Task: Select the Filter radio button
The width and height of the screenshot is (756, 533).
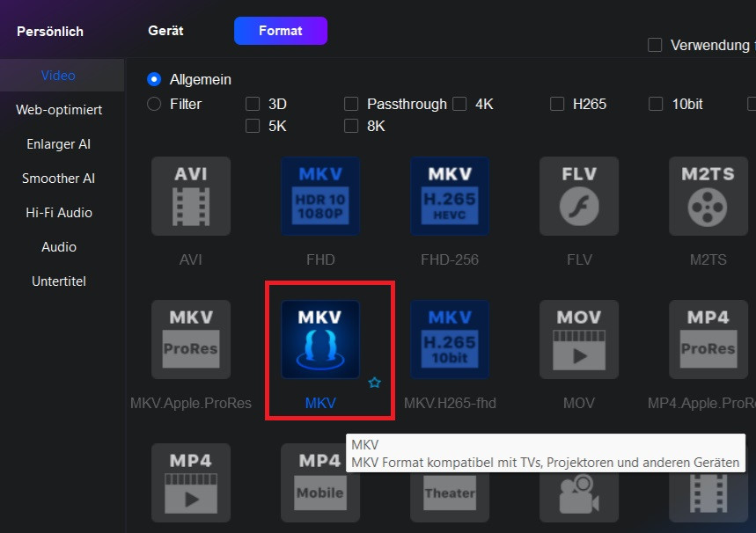Action: click(154, 104)
